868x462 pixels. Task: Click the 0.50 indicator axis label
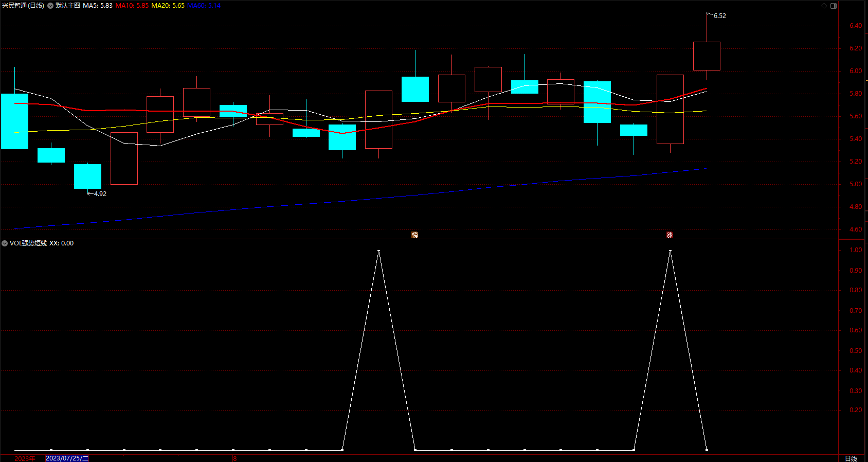[x=856, y=351]
